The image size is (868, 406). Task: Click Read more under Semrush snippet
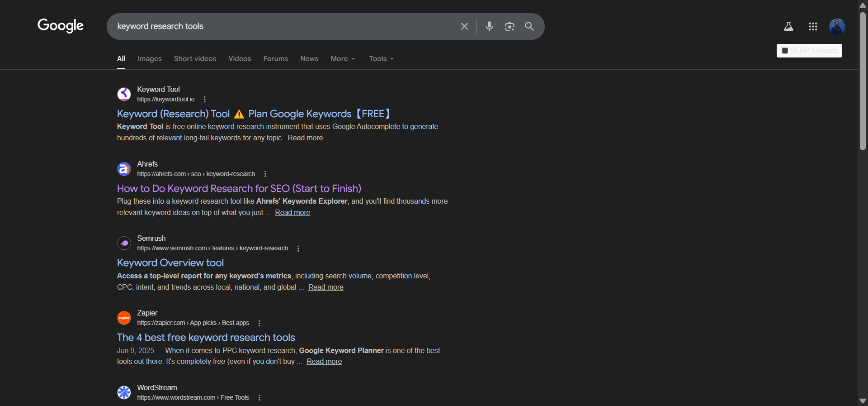326,287
